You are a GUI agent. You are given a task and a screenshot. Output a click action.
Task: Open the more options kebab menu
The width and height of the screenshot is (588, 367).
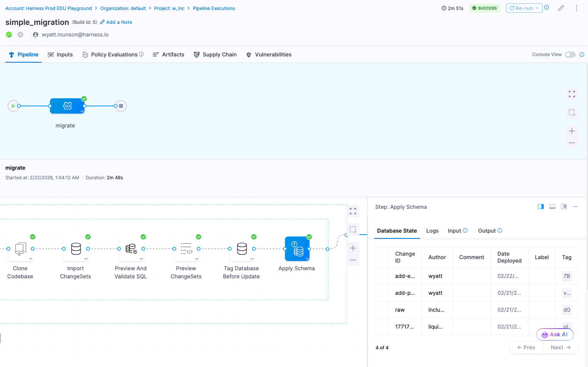tap(576, 8)
